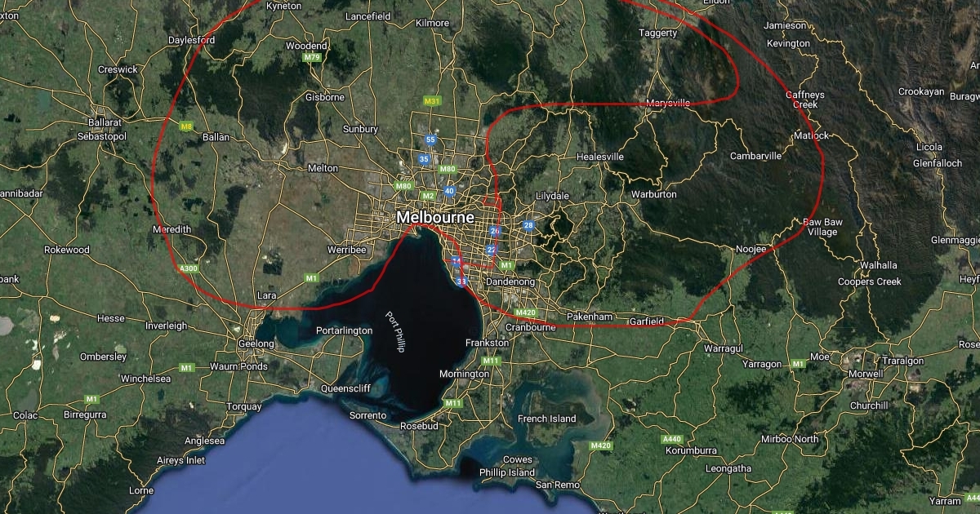Click the blue route 35 shield
This screenshot has width=980, height=514.
(424, 159)
